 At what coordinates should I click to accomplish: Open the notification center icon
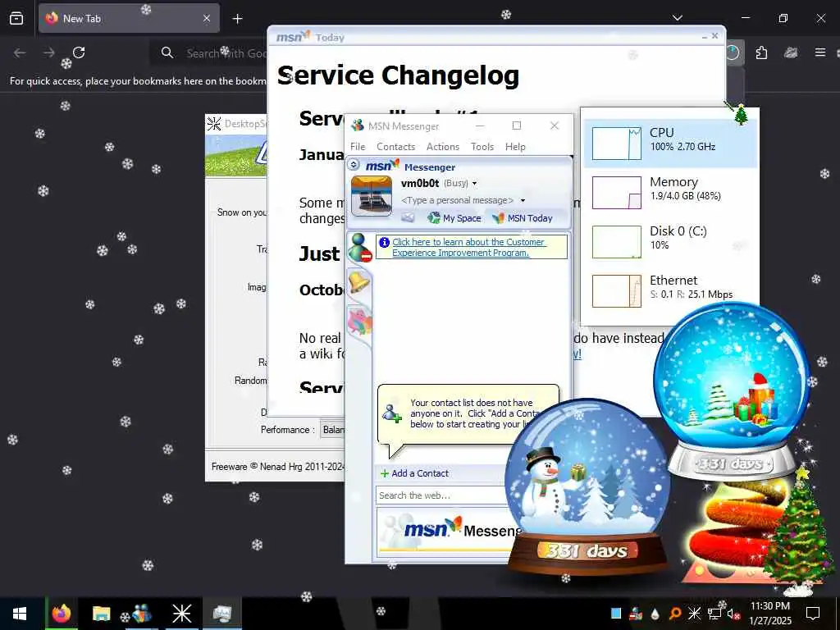coord(813,614)
